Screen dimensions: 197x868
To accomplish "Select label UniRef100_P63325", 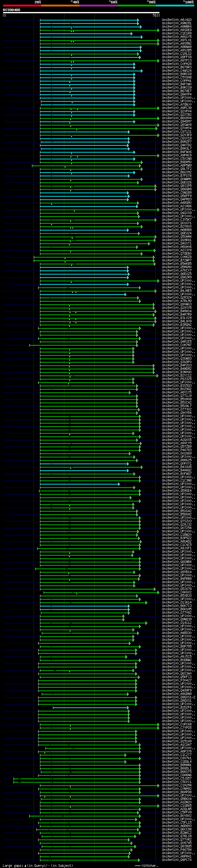I will (x=177, y=379).
